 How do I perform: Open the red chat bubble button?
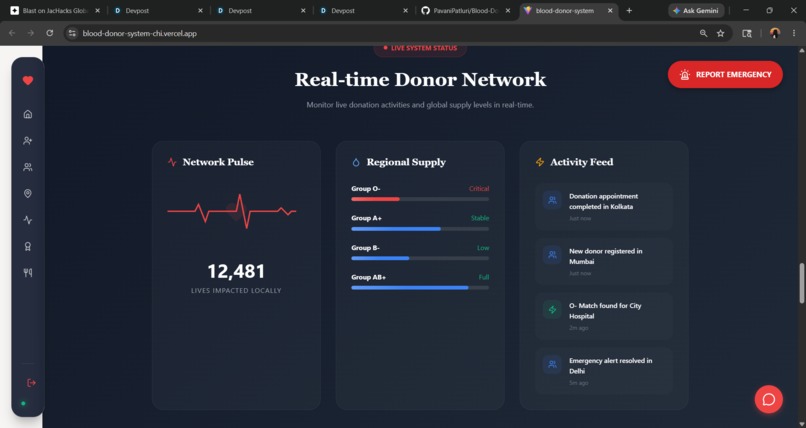[768, 399]
